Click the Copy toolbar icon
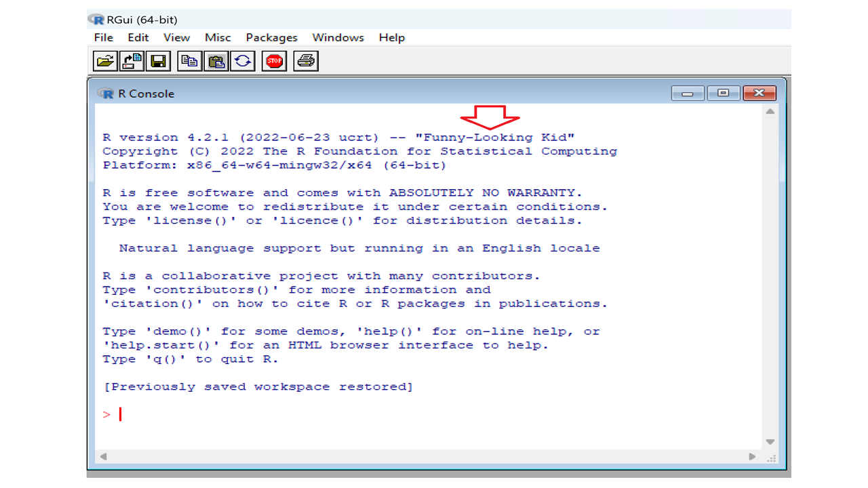Viewport: 868px width, 488px height. click(190, 62)
